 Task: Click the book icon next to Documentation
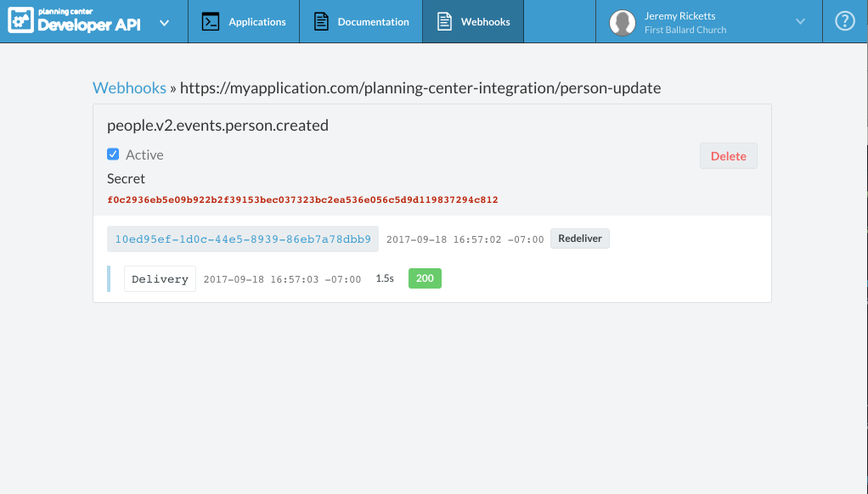[320, 20]
